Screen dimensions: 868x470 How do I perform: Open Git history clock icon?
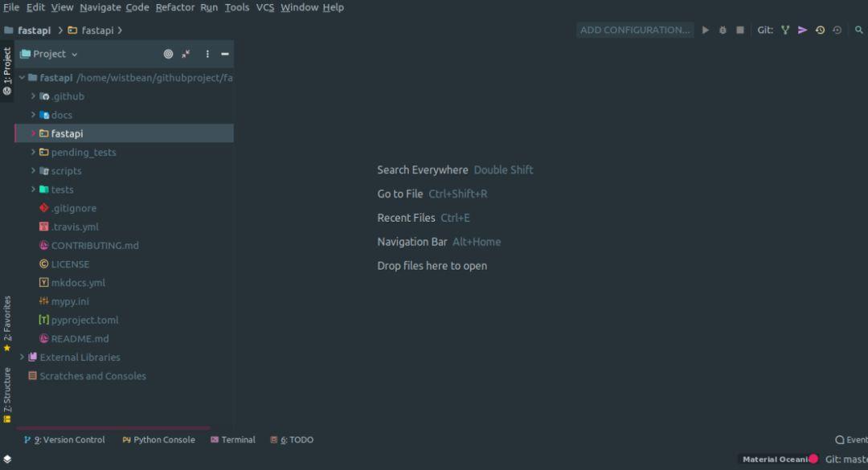click(820, 30)
